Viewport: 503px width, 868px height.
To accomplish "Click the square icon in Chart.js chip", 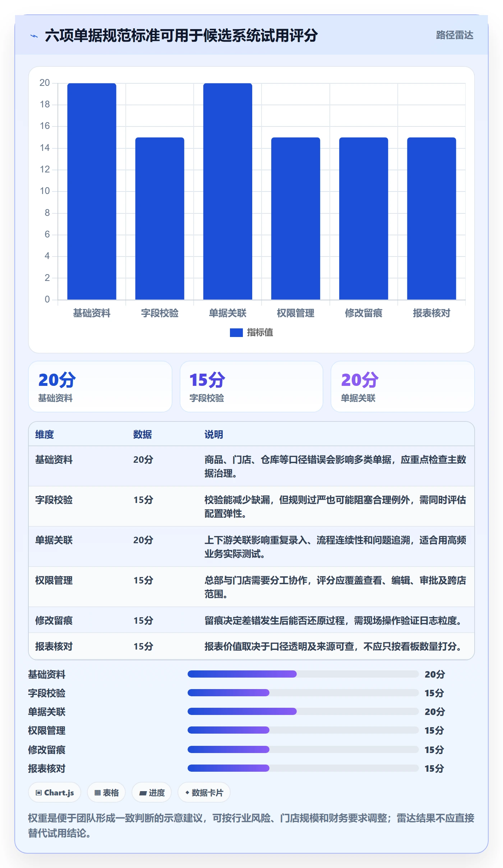I will pos(39,793).
